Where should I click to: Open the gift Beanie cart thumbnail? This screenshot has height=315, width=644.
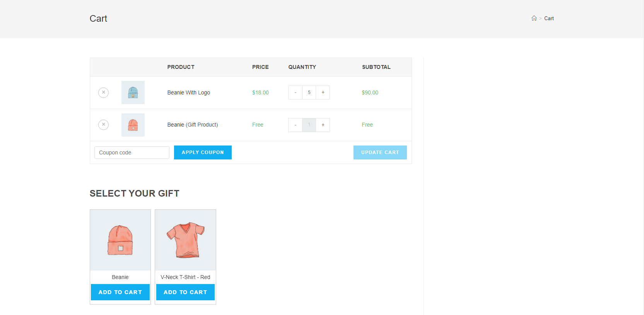click(133, 125)
